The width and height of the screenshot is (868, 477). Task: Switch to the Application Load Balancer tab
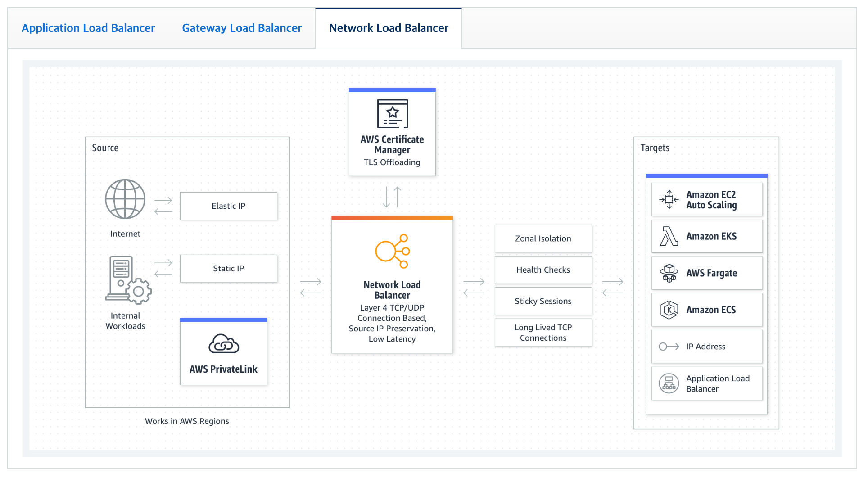click(x=88, y=28)
